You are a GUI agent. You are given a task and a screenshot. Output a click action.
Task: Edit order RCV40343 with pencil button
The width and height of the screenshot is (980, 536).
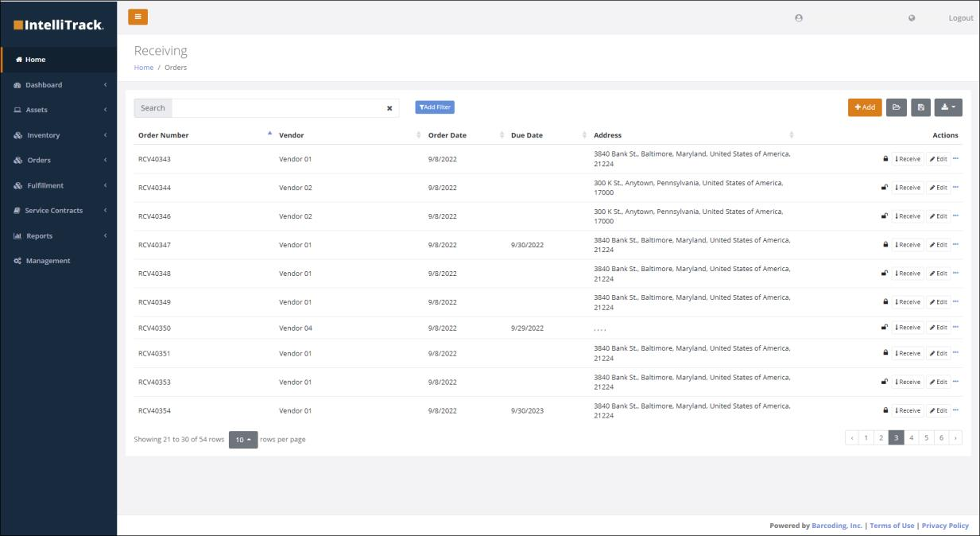tap(939, 159)
